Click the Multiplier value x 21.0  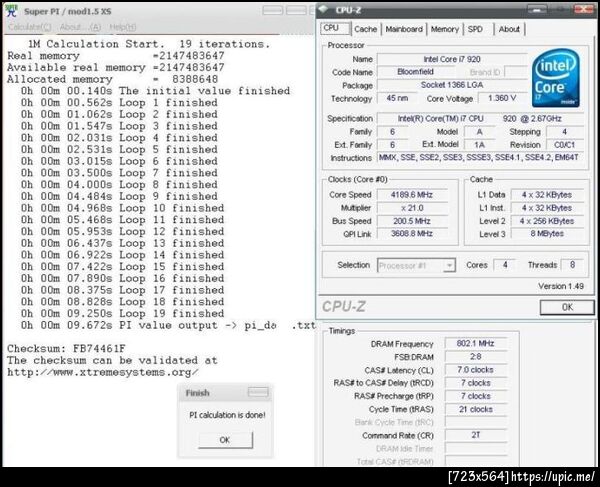click(412, 208)
